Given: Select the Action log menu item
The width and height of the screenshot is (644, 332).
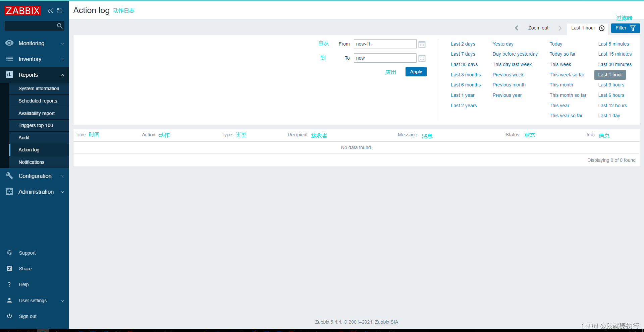Looking at the screenshot, I should 39,150.
